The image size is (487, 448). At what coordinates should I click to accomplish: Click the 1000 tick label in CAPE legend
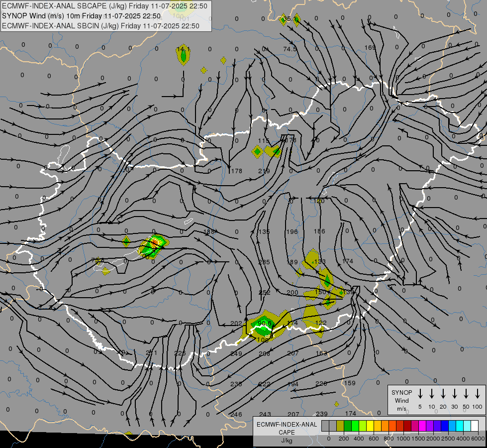coord(403,439)
